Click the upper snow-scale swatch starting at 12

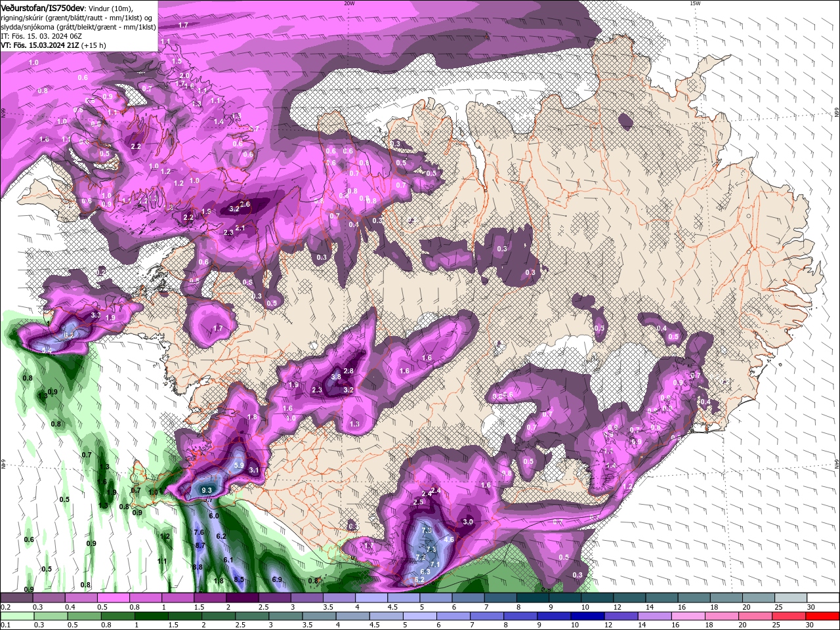click(x=628, y=598)
